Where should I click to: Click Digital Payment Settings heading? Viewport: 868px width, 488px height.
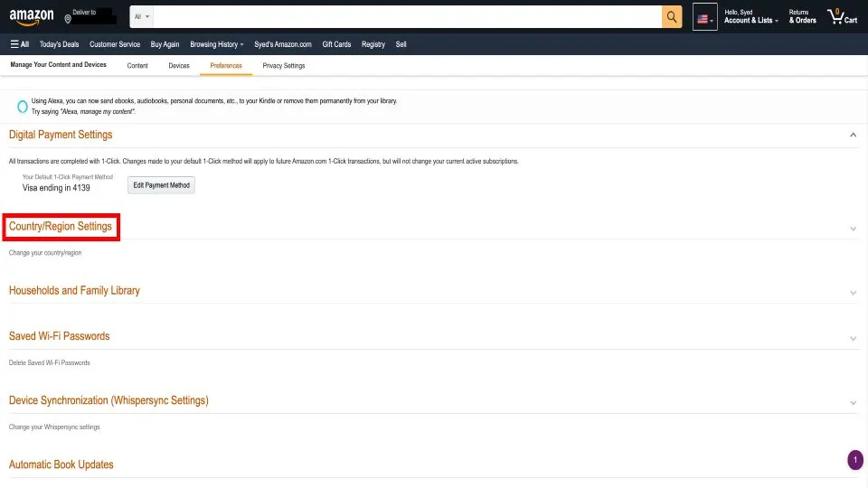61,135
